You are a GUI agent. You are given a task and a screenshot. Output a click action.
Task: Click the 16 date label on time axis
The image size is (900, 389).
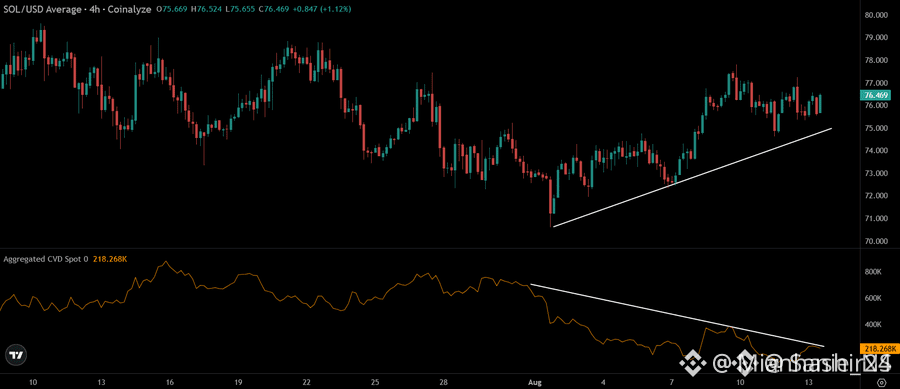170,382
